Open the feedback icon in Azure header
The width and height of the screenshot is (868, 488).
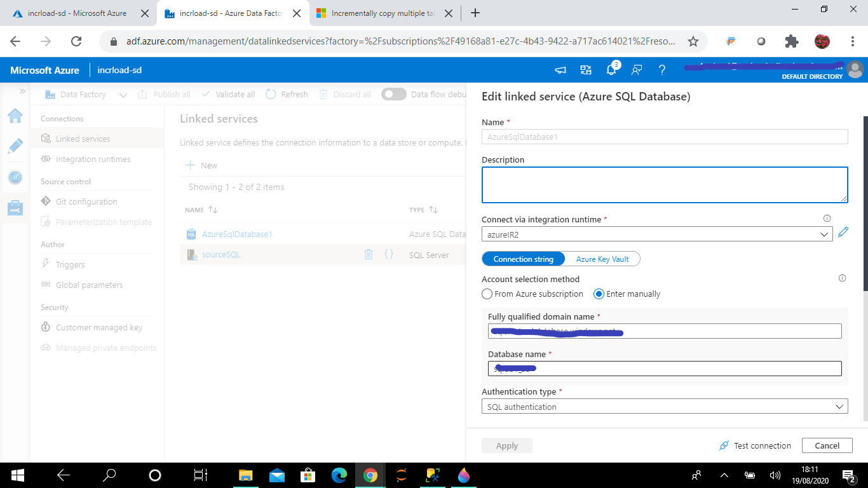[637, 70]
